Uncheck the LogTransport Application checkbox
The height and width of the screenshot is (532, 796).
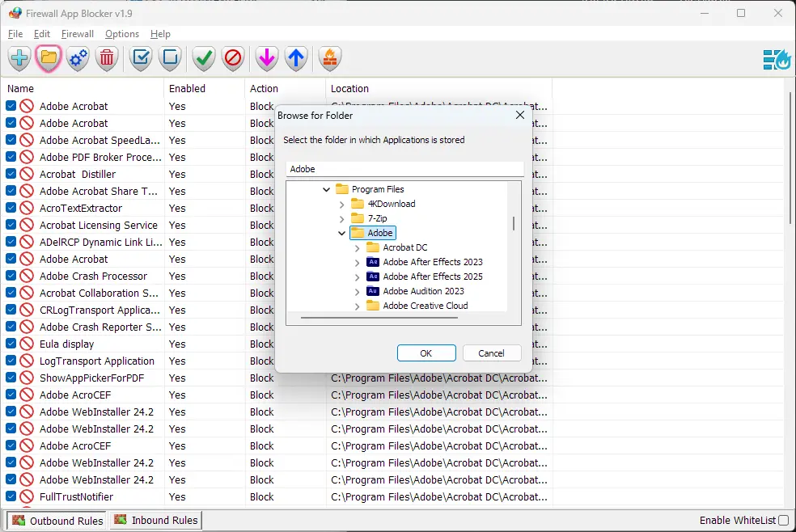11,361
